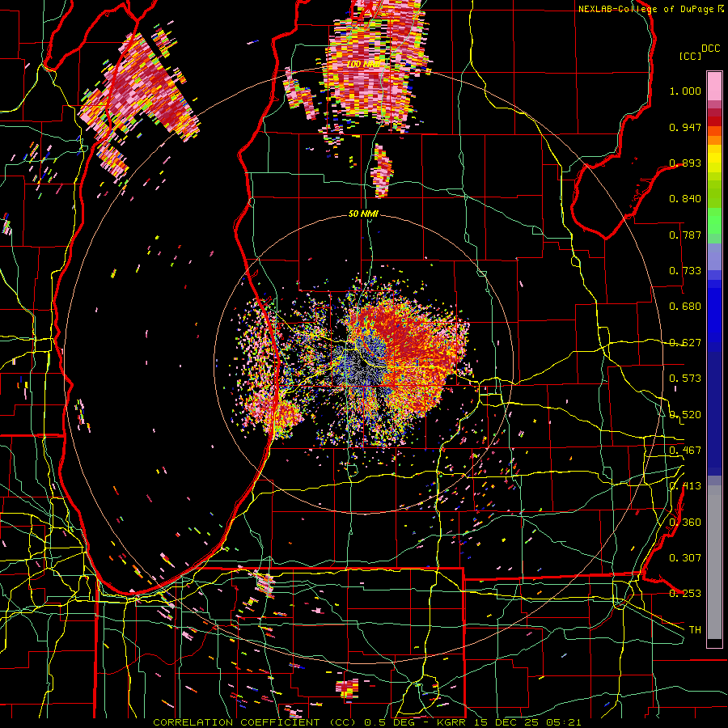The height and width of the screenshot is (728, 728).
Task: Click the TH threshold label
Action: click(695, 630)
